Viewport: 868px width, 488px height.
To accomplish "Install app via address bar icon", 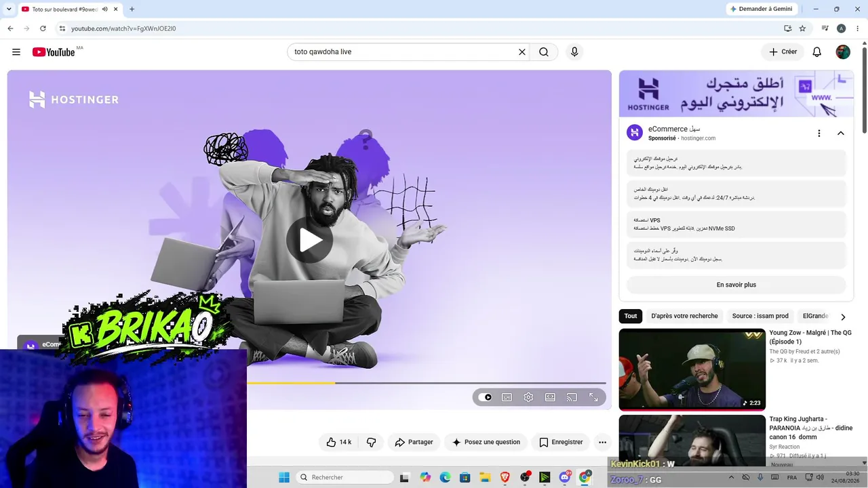I will click(x=787, y=28).
